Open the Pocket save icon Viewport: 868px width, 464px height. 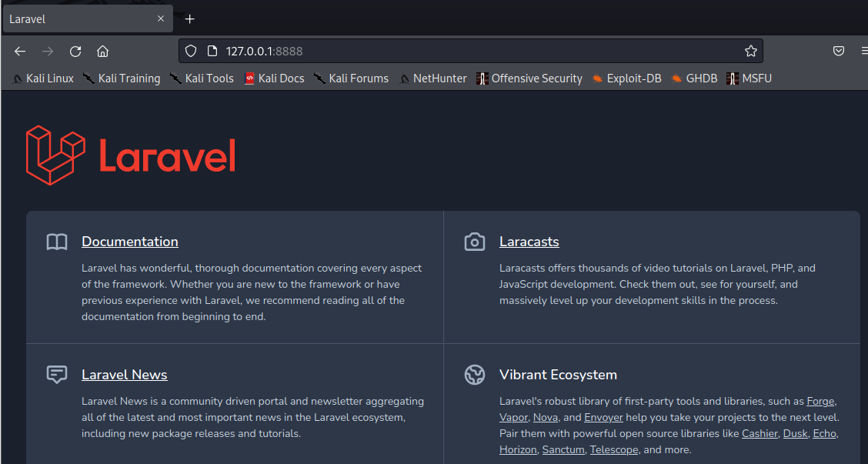coord(839,51)
